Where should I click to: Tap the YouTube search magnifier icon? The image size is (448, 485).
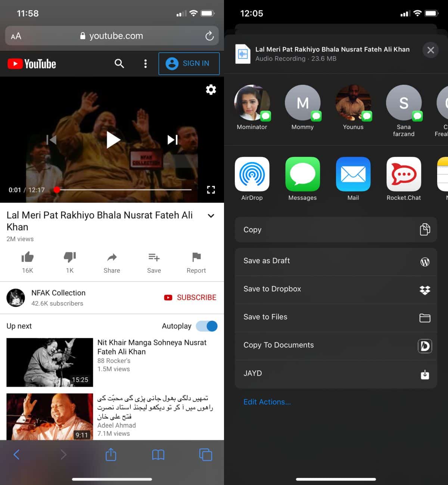pyautogui.click(x=119, y=63)
